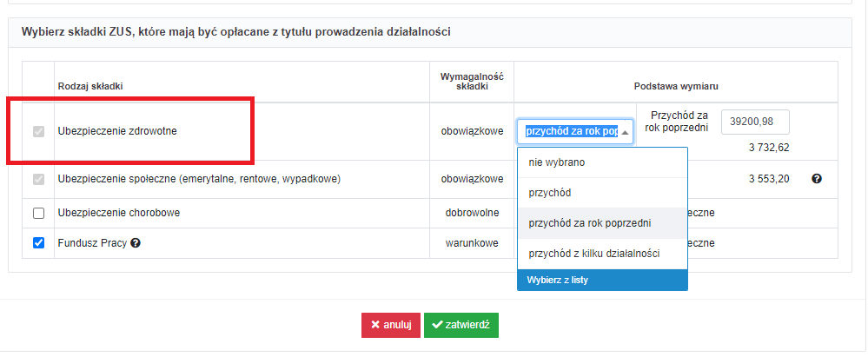Click help icon next to Fundusz Pracy
The height and width of the screenshot is (357, 868).
coord(136,243)
